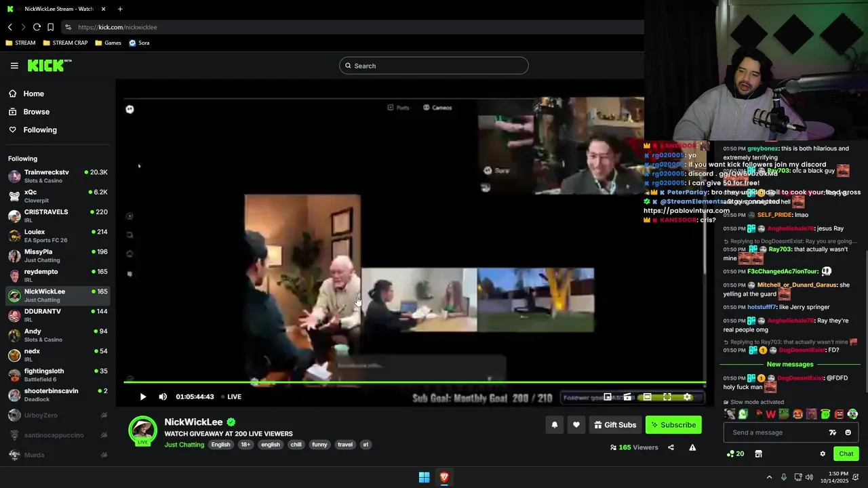Select the English language tag
Image resolution: width=868 pixels, height=488 pixels.
(x=220, y=445)
